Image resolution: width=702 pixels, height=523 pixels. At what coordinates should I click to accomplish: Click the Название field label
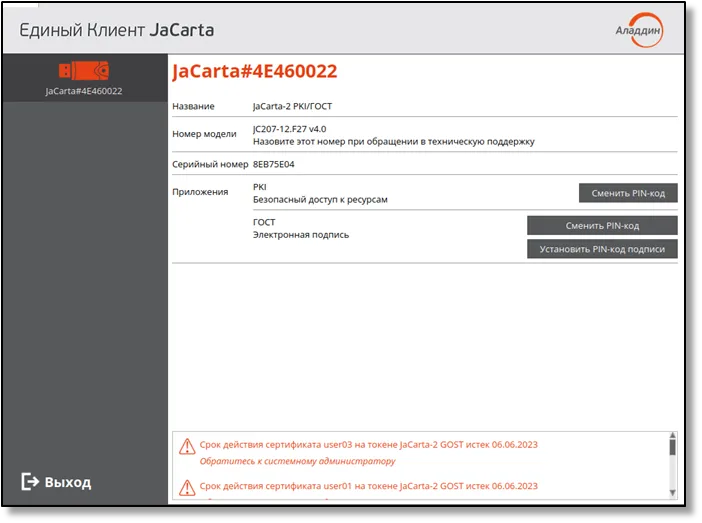click(193, 106)
